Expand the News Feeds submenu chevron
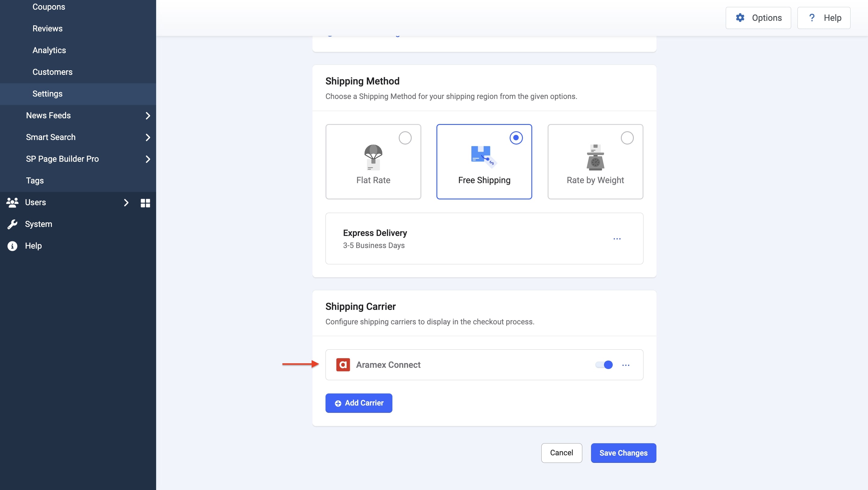868x490 pixels. pos(148,116)
